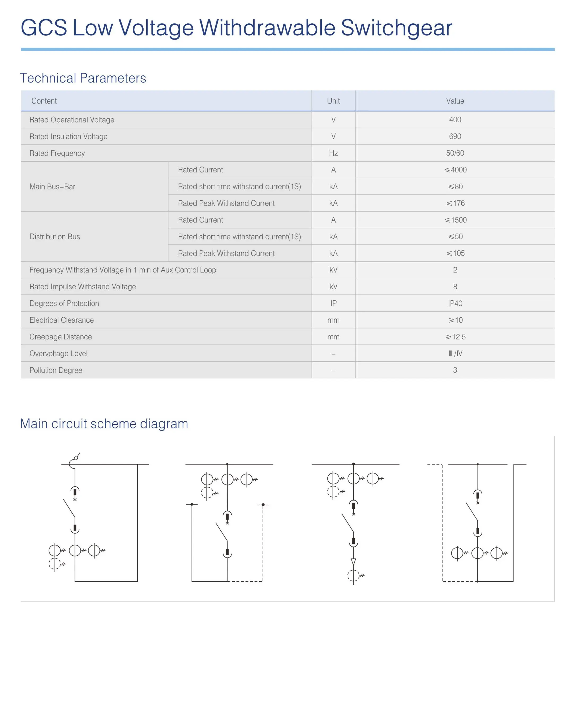This screenshot has width=588, height=701.
Task: Click the Distribution Bus cell
Action: pyautogui.click(x=95, y=236)
